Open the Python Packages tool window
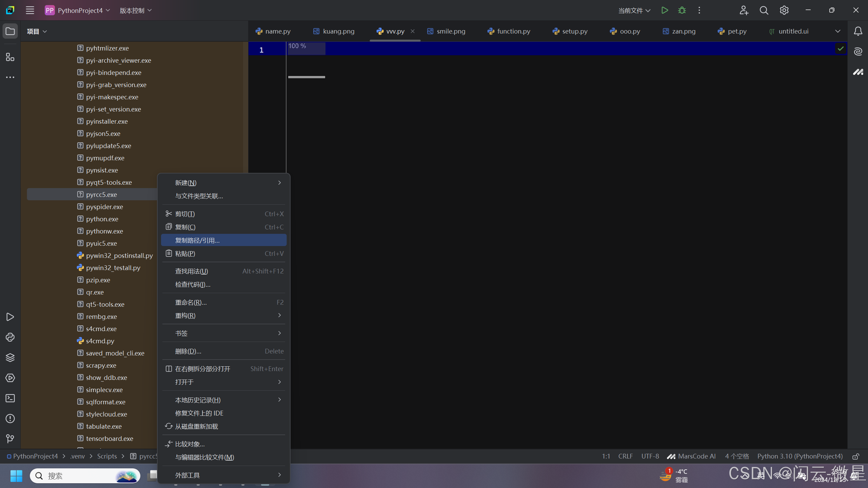 (10, 358)
